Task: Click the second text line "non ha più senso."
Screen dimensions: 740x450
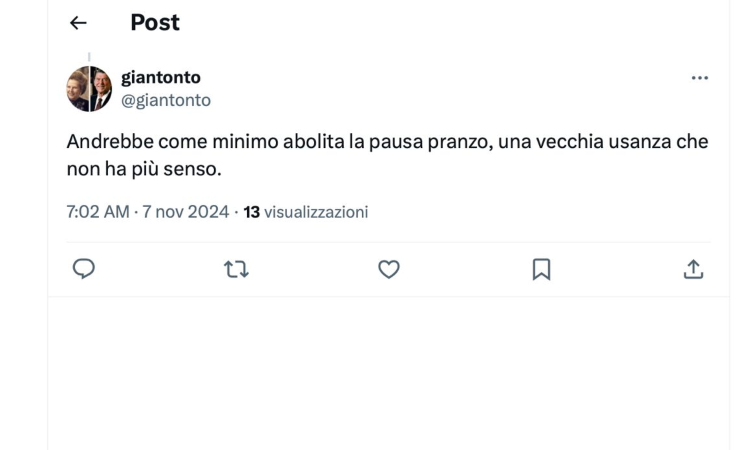Action: tap(144, 168)
